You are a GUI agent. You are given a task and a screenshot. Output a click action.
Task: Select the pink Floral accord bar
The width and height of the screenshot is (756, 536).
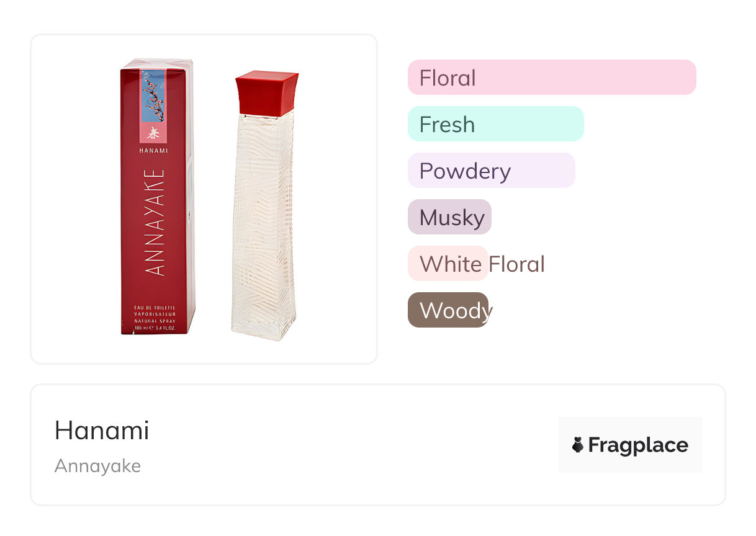coord(551,78)
